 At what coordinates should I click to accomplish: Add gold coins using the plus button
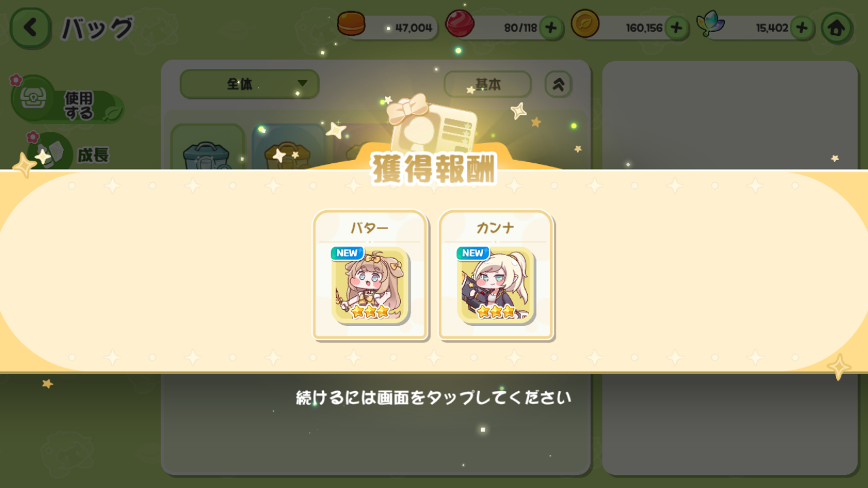[676, 28]
